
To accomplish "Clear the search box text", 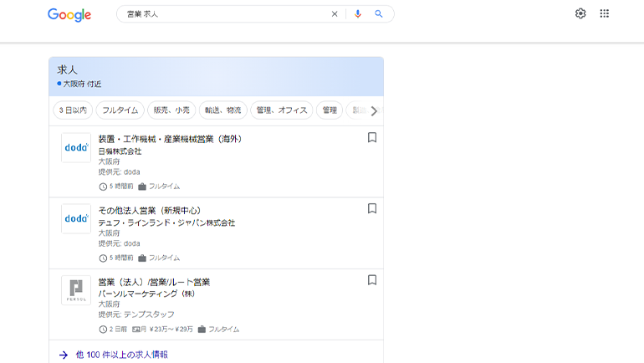I will (335, 14).
